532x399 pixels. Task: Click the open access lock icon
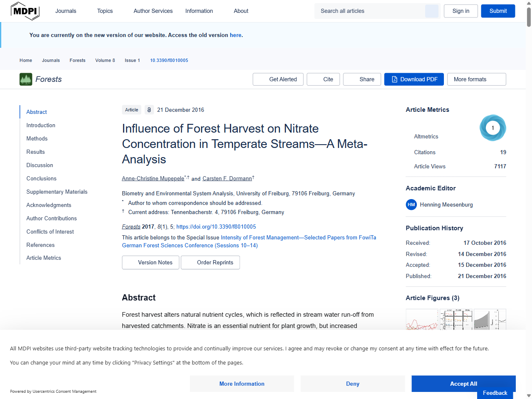(149, 110)
